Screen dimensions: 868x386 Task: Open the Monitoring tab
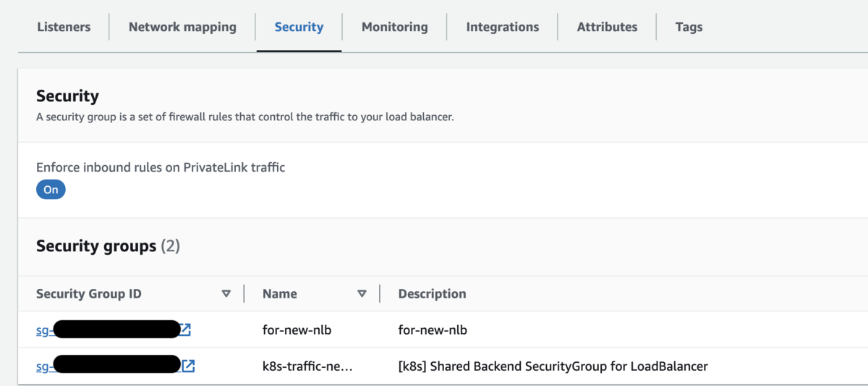click(x=395, y=27)
